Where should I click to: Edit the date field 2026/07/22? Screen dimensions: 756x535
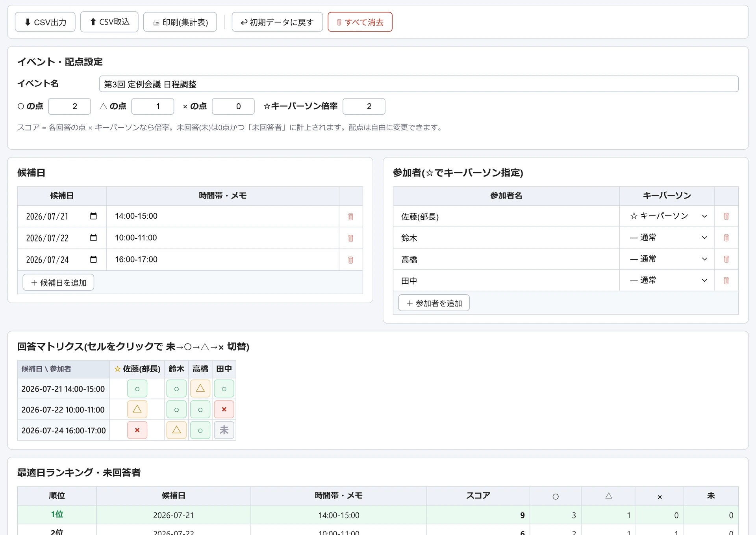62,238
